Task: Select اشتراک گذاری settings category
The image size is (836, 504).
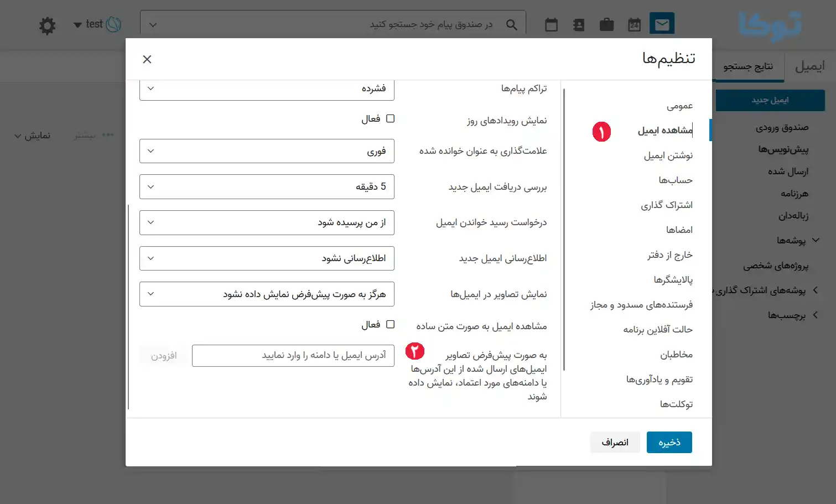Action: [667, 205]
